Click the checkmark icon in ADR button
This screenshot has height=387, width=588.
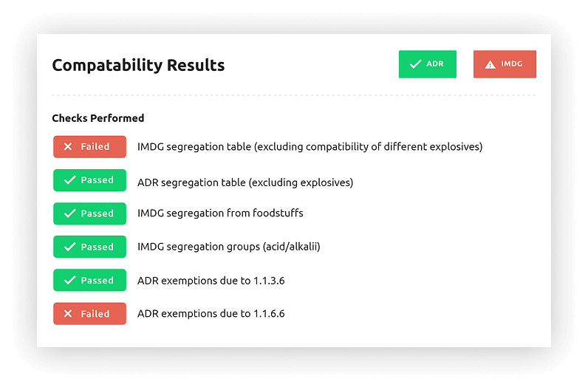[415, 64]
